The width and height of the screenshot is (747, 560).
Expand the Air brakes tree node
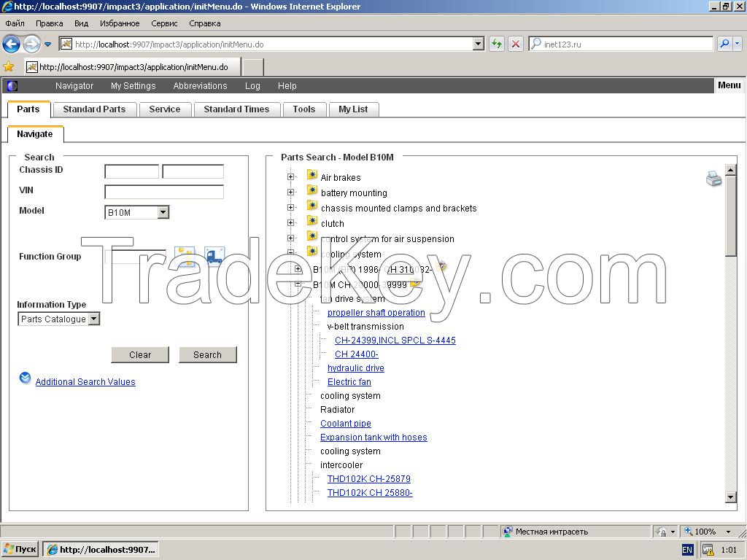pos(290,176)
